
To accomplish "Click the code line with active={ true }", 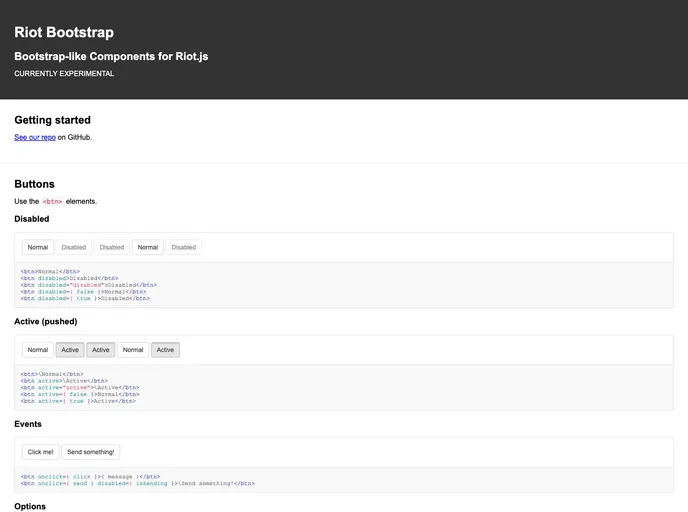I will [78, 401].
